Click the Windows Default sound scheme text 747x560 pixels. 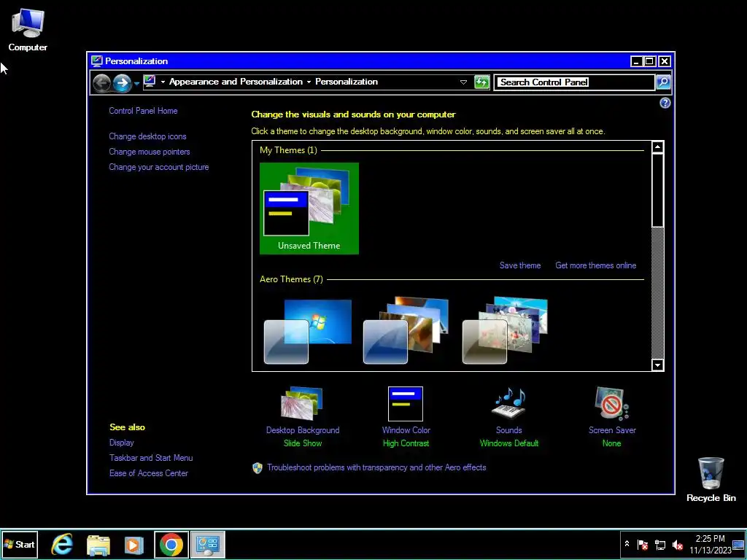(x=508, y=443)
